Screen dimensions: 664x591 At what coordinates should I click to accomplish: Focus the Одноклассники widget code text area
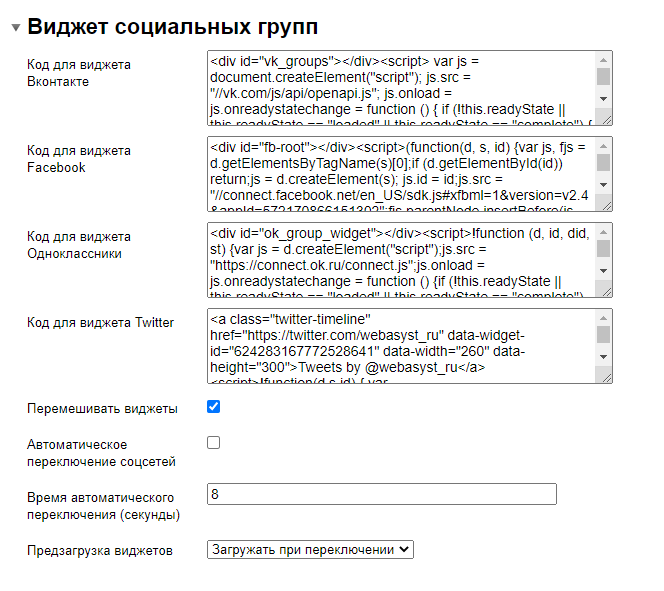click(x=400, y=260)
